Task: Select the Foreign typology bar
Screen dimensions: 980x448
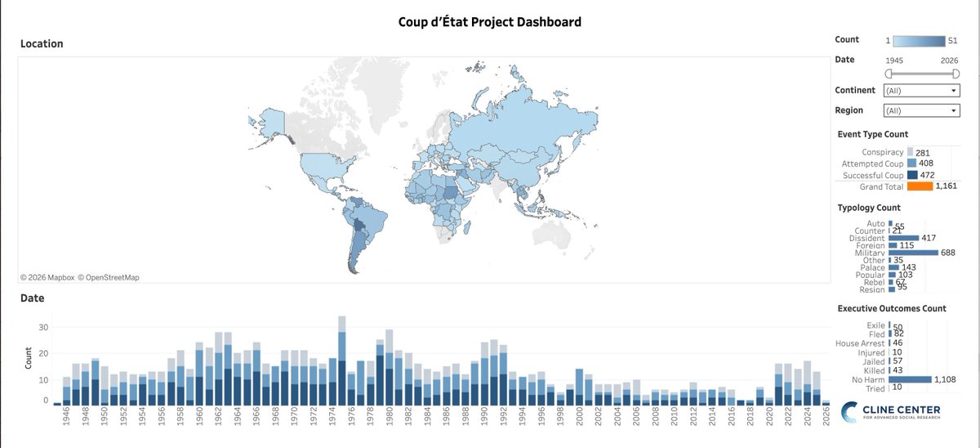Action: (x=893, y=245)
